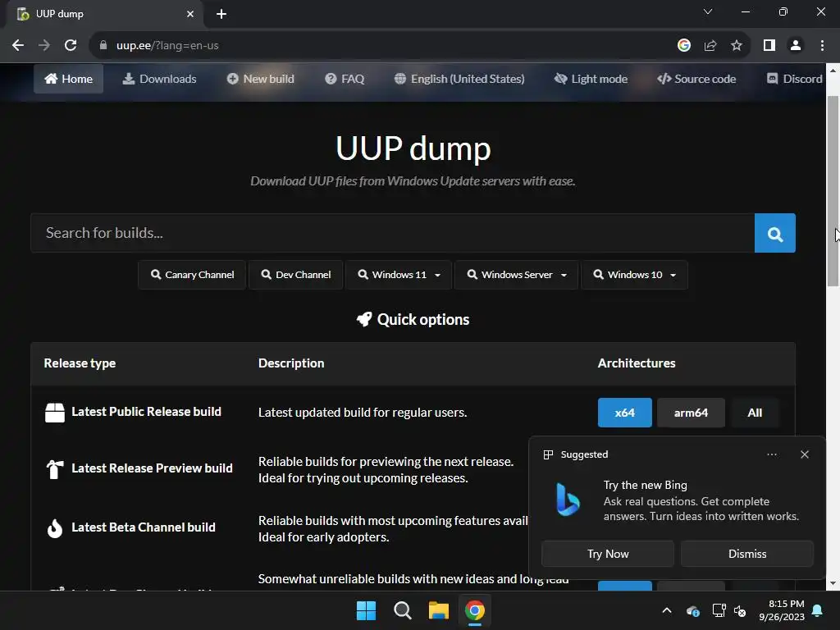This screenshot has height=630, width=840.
Task: Click the UUP dump page title
Action: pyautogui.click(x=413, y=148)
